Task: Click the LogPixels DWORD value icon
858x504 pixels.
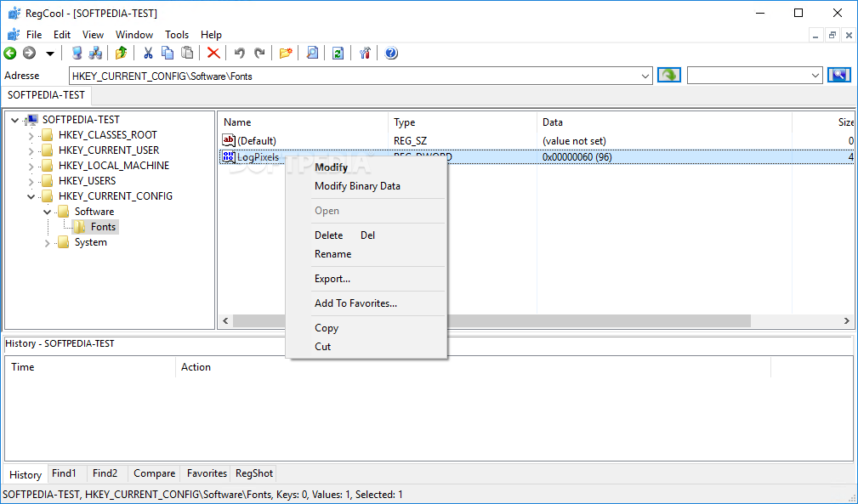Action: pos(229,157)
